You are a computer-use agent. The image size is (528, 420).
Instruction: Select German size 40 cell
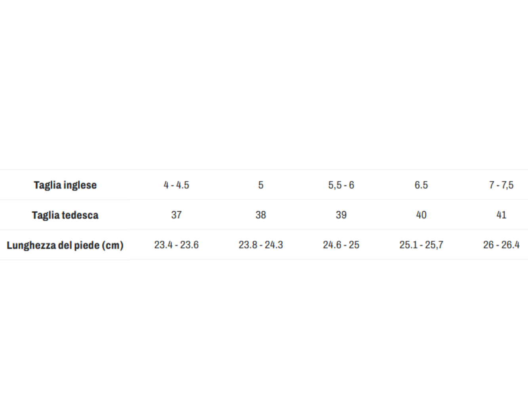tap(421, 215)
